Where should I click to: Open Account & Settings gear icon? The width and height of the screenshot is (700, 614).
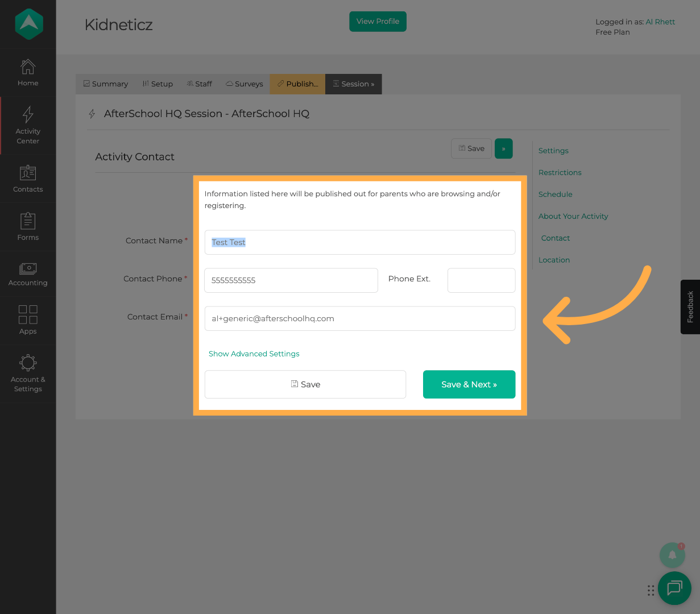[x=28, y=363]
